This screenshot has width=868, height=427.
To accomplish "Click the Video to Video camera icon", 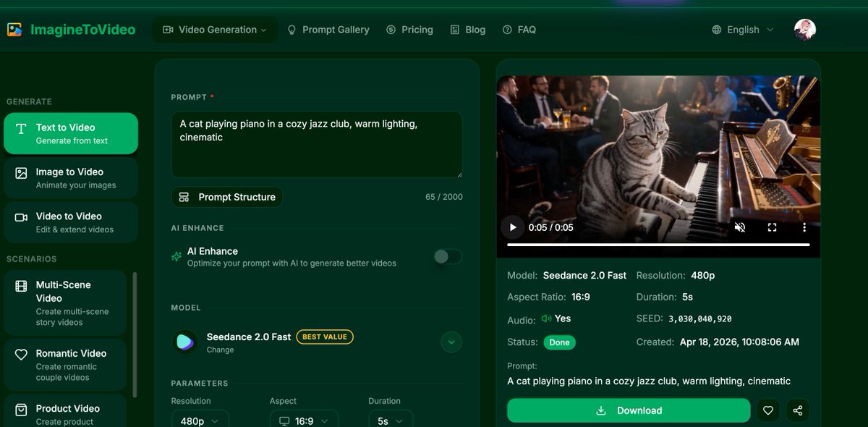I will 21,217.
